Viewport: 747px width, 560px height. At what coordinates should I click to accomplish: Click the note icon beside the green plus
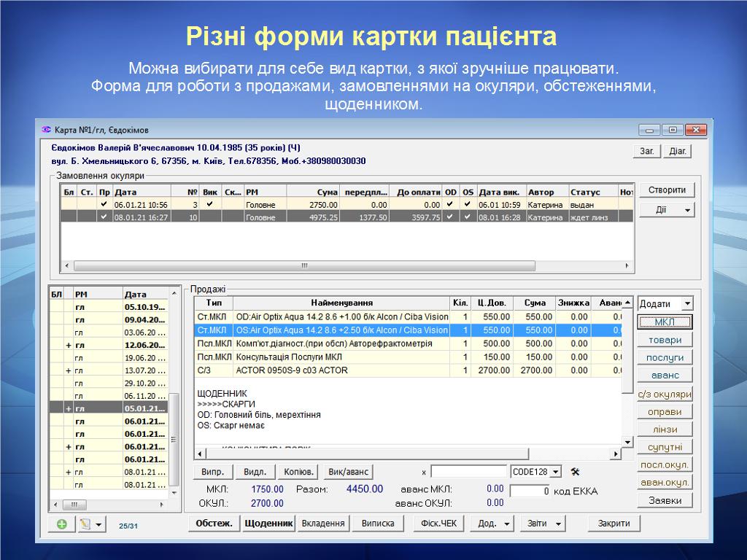point(86,524)
